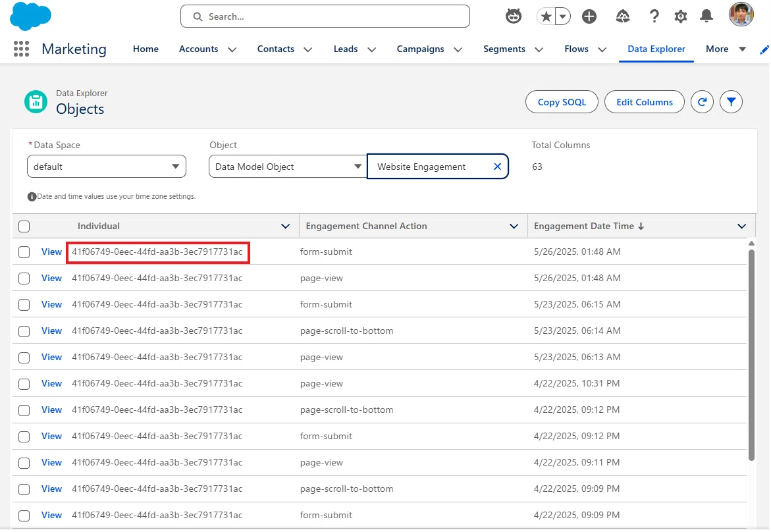Select the Data Explorer tab
Image resolution: width=771 pixels, height=532 pixels.
coord(656,49)
